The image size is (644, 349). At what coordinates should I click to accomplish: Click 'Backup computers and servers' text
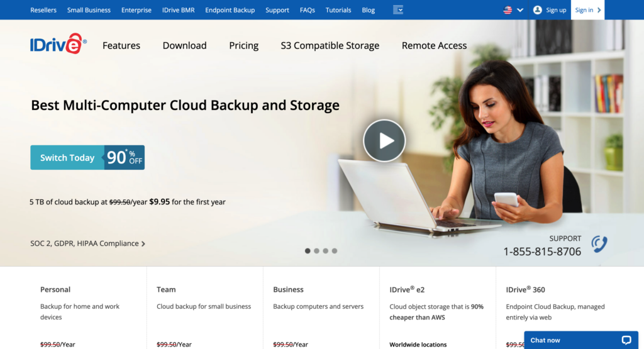coord(318,306)
